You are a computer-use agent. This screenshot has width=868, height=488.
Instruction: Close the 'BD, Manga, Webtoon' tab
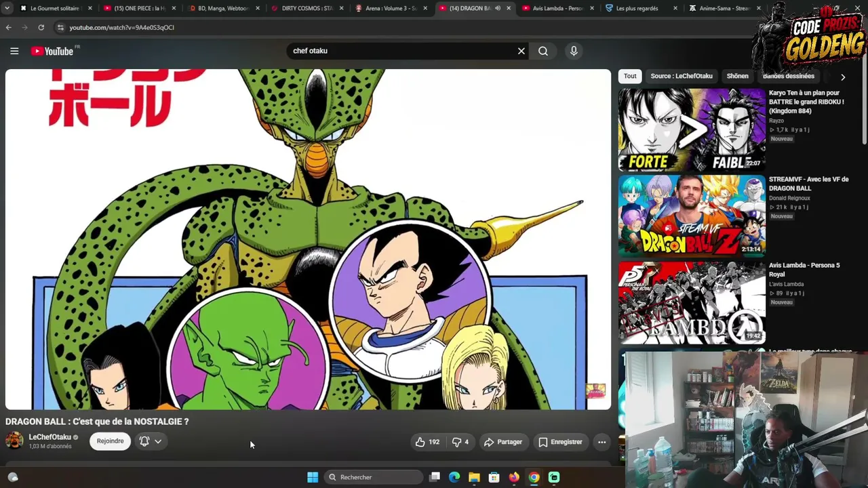[258, 8]
